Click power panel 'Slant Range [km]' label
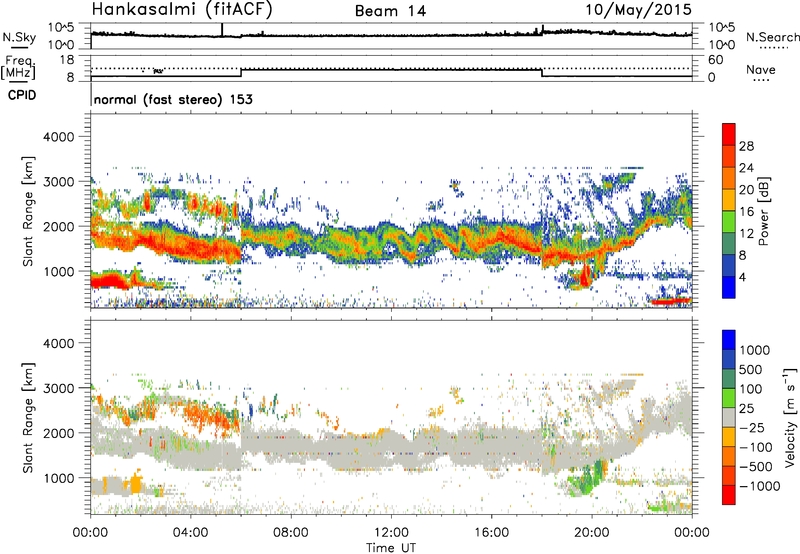Image resolution: width=800 pixels, height=554 pixels. (28, 211)
